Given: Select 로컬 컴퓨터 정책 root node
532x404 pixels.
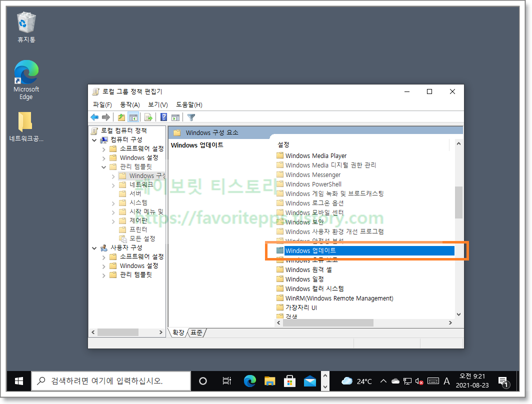Looking at the screenshot, I should pos(119,130).
